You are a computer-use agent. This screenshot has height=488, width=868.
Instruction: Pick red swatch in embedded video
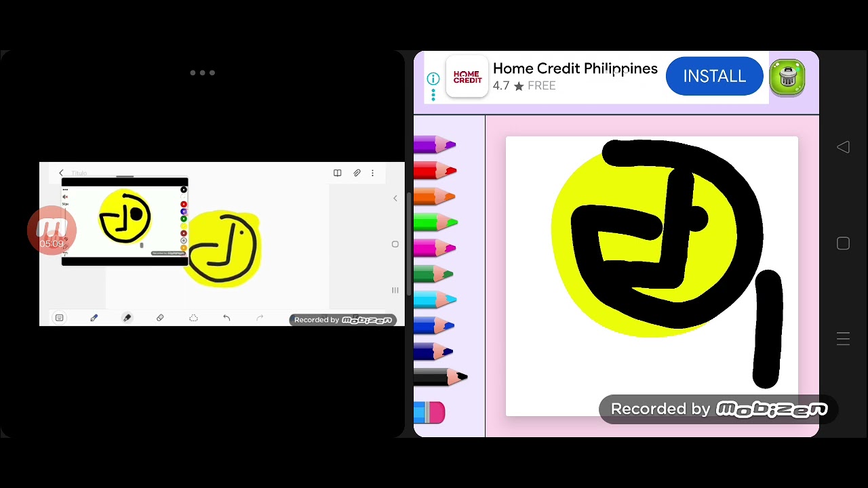[183, 204]
